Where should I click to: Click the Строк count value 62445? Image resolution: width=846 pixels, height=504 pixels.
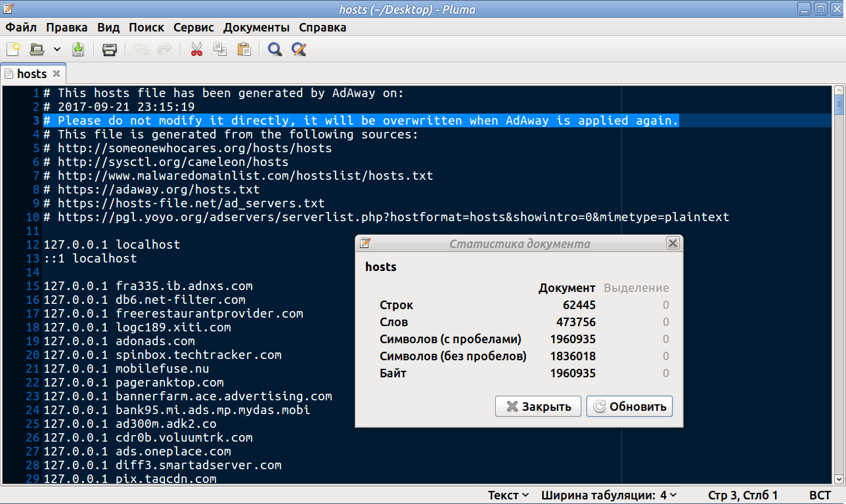tap(579, 305)
